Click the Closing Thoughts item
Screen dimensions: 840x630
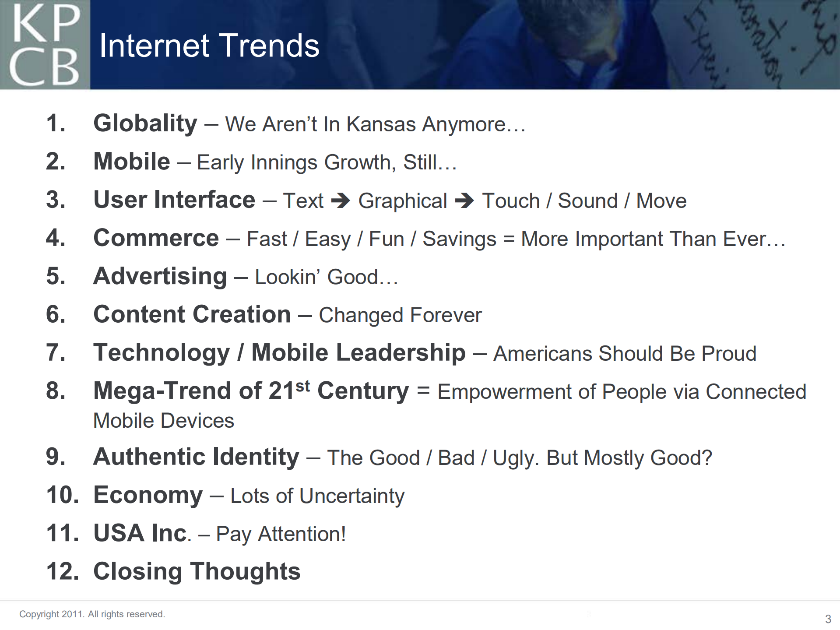pos(197,571)
